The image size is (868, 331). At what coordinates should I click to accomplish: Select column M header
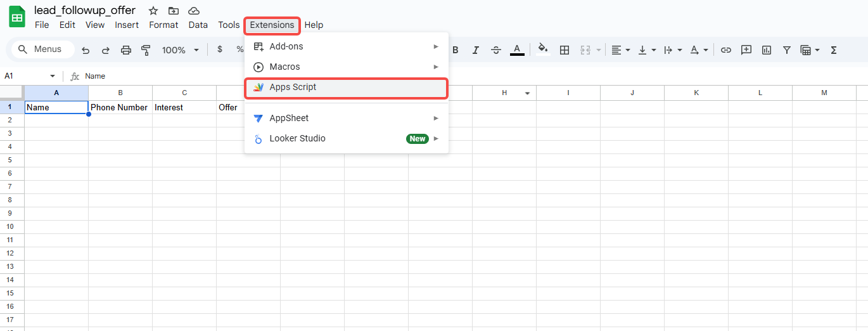coord(824,93)
